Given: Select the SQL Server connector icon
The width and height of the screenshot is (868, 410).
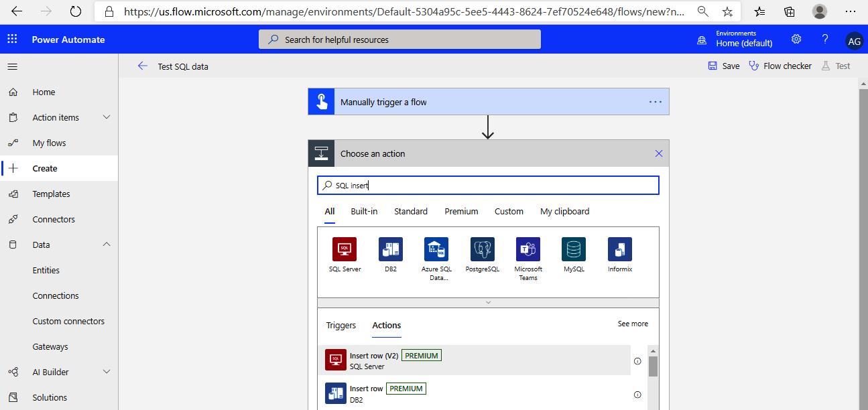Looking at the screenshot, I should [x=345, y=249].
